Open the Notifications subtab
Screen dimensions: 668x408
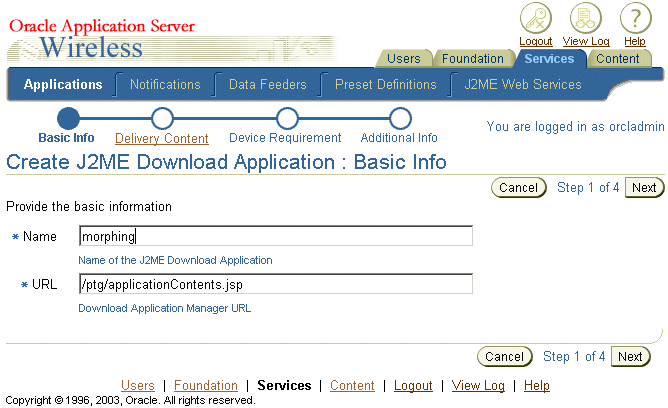(x=165, y=84)
